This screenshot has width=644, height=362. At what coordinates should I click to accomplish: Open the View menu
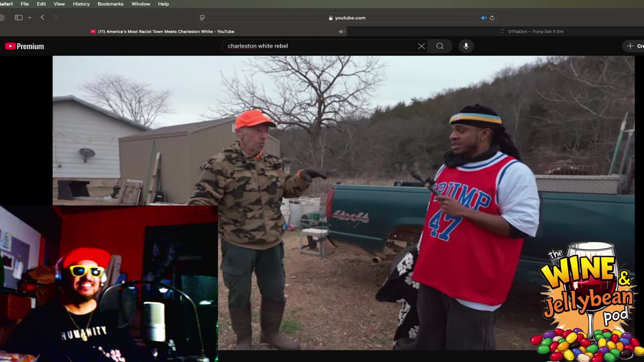pyautogui.click(x=59, y=4)
